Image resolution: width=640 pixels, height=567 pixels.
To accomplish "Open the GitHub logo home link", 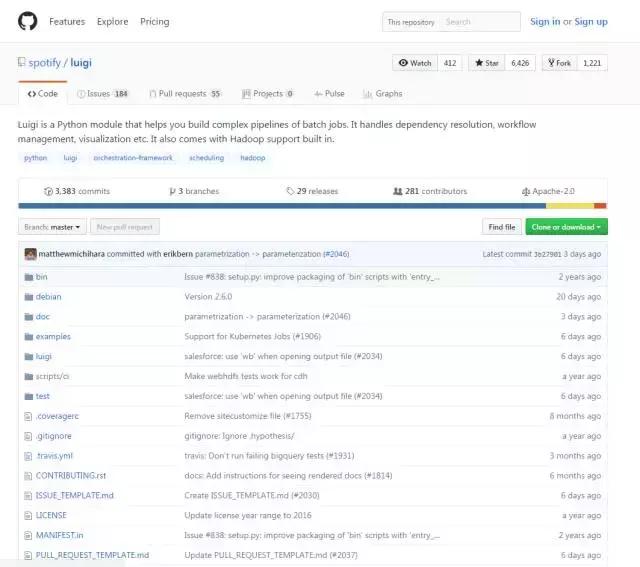I will (27, 21).
